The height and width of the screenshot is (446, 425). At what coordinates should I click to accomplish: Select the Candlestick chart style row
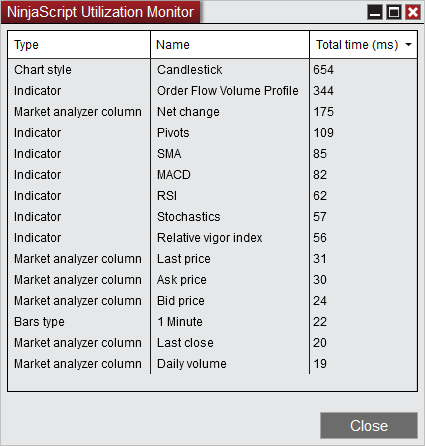point(212,70)
